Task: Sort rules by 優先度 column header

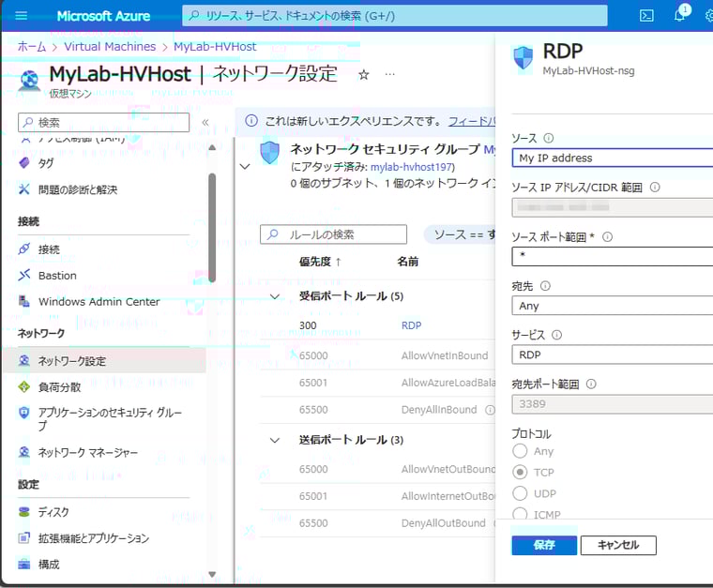Action: tap(320, 262)
